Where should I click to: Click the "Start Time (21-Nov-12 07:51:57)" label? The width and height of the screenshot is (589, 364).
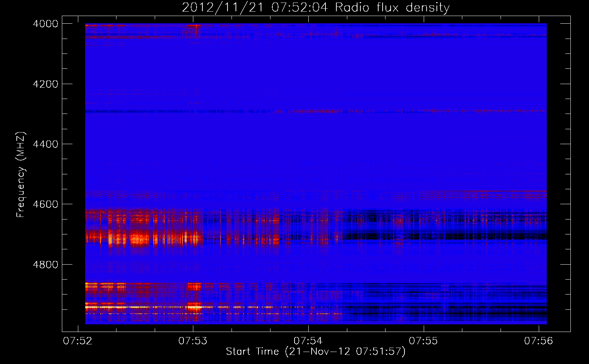point(316,352)
